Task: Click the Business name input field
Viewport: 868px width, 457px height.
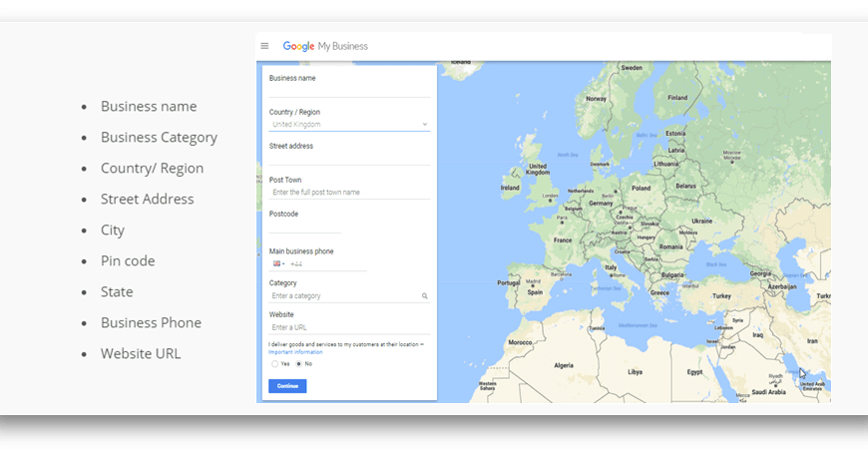Action: coord(349,90)
